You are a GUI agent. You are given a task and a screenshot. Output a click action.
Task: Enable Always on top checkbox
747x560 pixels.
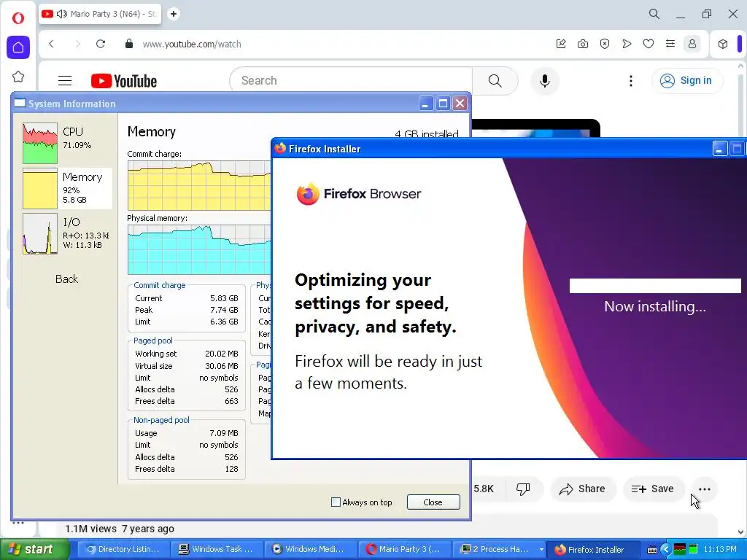336,502
